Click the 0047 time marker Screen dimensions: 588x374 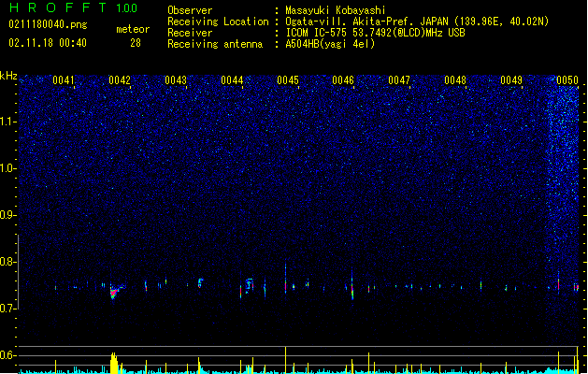pos(399,80)
